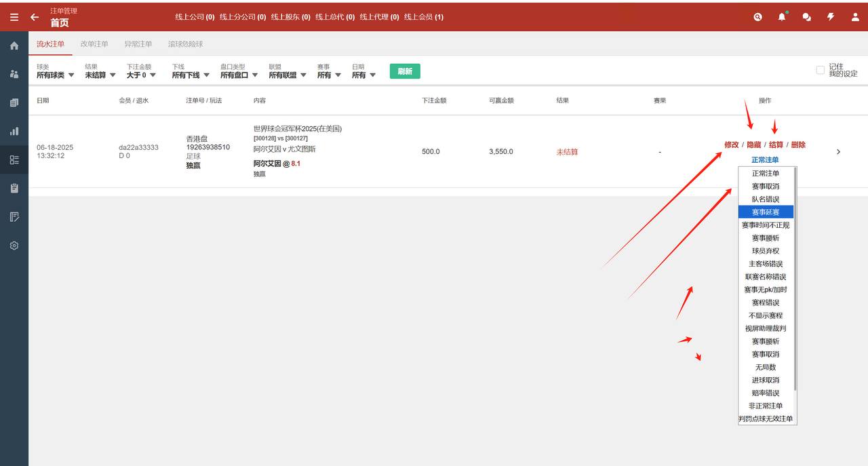868x466 pixels.
Task: Open the sidebar bar chart reports icon
Action: (x=14, y=132)
